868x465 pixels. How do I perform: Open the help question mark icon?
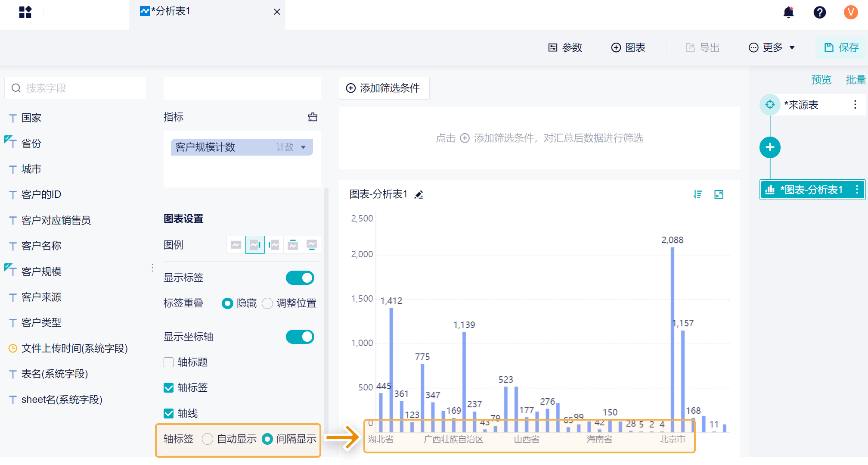819,12
